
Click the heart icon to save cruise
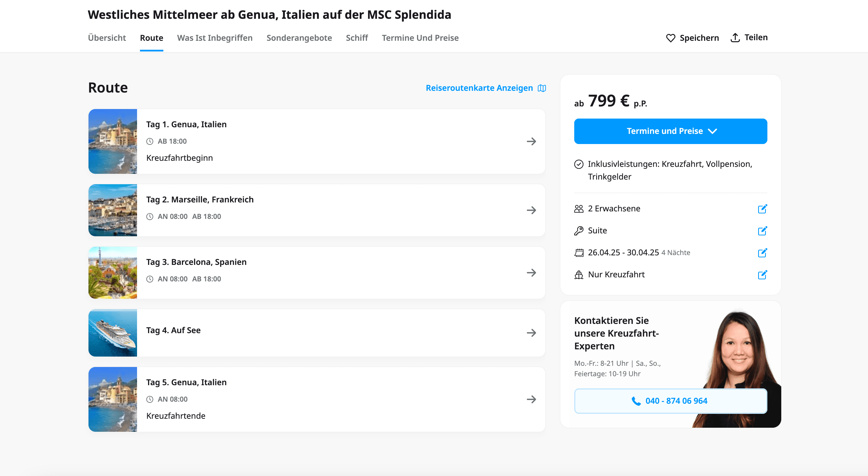pos(670,38)
